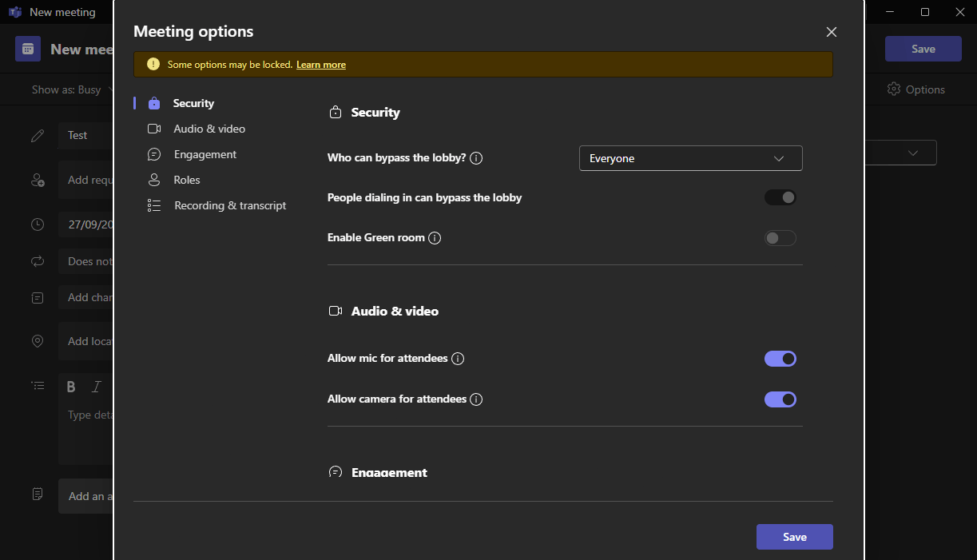This screenshot has height=560, width=977.
Task: Select the New meeting tab in the title bar
Action: click(53, 12)
